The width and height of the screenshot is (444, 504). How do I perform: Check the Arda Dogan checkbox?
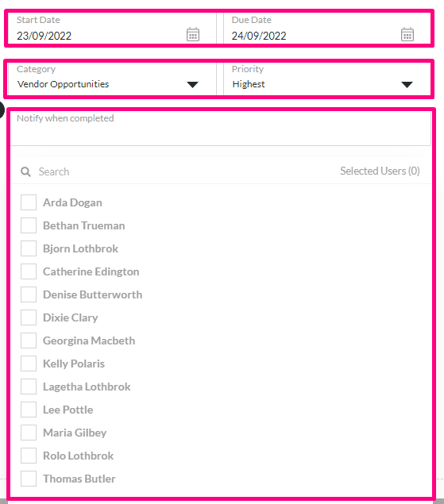coord(29,202)
